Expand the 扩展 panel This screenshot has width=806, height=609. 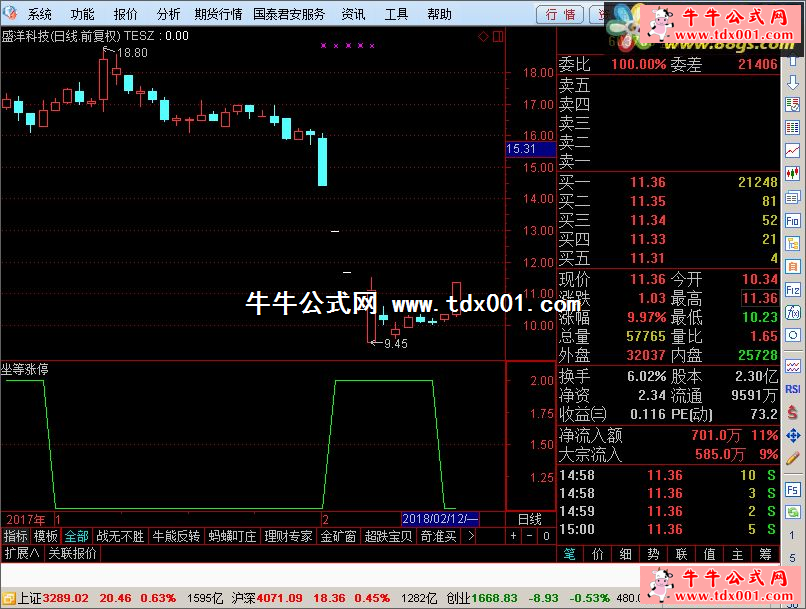(x=22, y=553)
